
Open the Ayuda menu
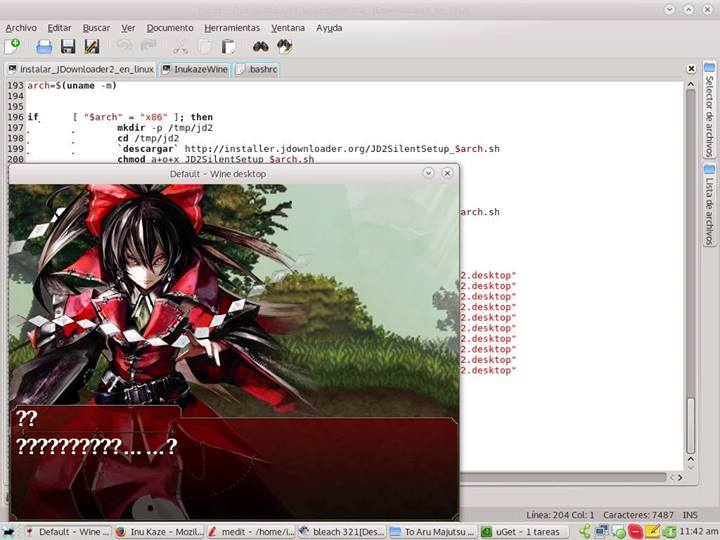[x=329, y=28]
